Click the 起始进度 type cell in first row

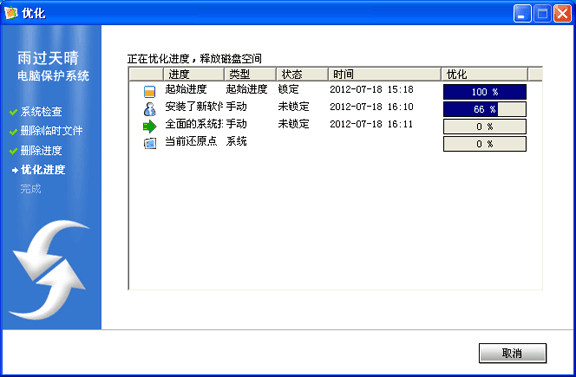pyautogui.click(x=246, y=89)
